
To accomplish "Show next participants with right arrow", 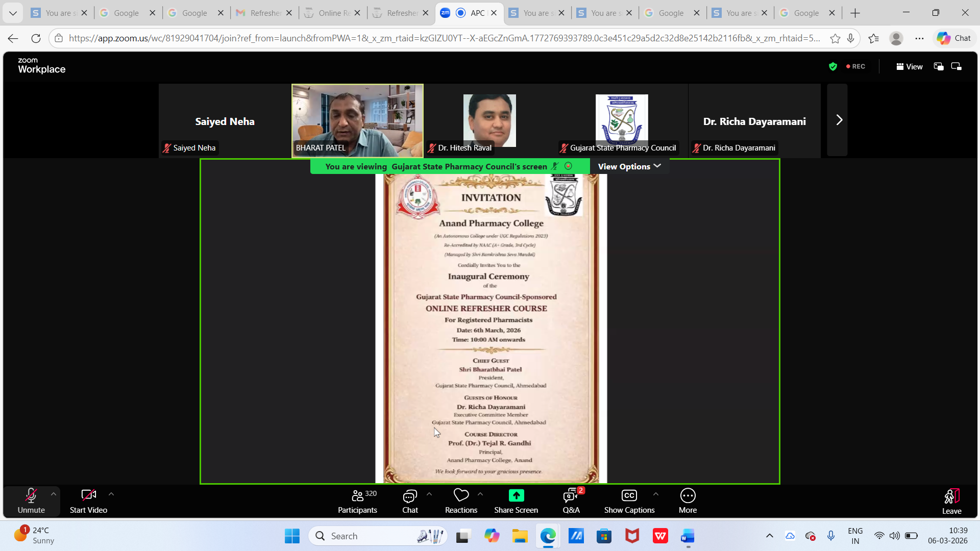I will [x=839, y=120].
